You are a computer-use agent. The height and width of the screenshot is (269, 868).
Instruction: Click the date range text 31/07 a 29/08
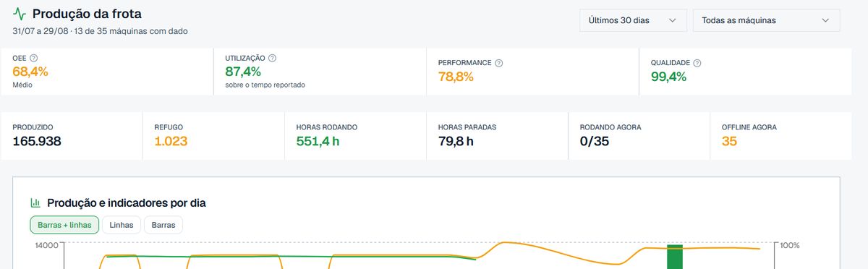point(41,31)
